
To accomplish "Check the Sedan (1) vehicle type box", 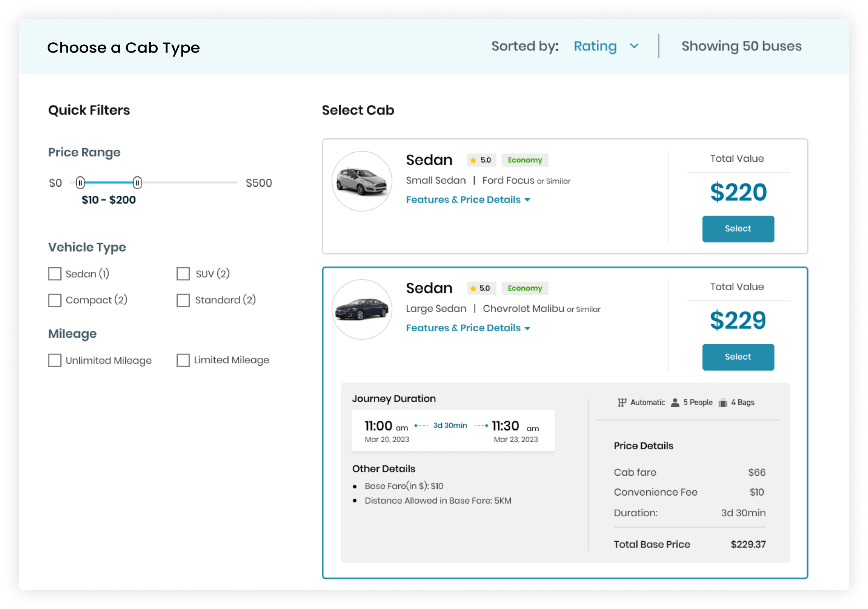I will point(55,274).
